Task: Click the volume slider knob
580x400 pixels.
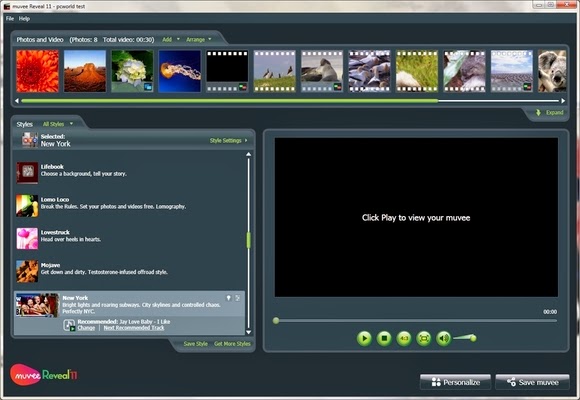Action: pos(472,338)
